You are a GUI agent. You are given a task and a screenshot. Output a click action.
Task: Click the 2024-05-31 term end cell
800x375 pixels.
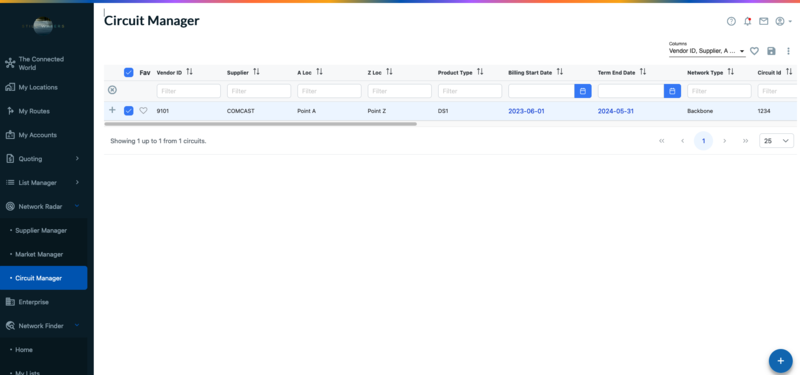(x=616, y=111)
